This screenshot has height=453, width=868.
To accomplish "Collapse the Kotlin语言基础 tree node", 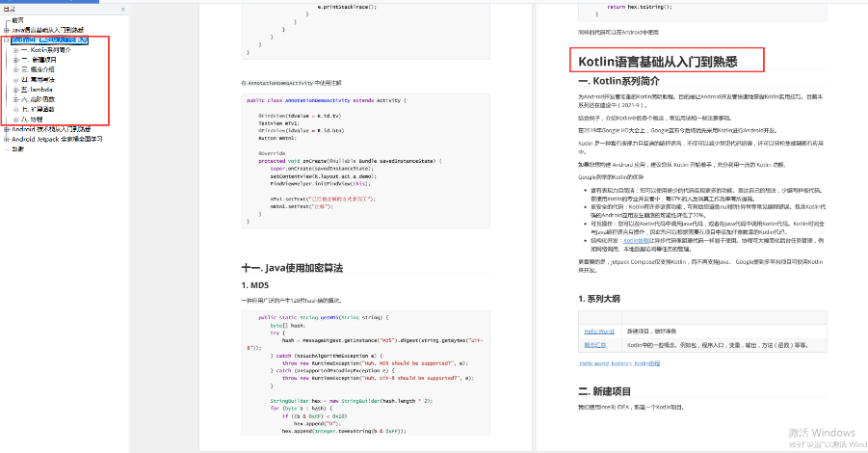I will point(6,40).
